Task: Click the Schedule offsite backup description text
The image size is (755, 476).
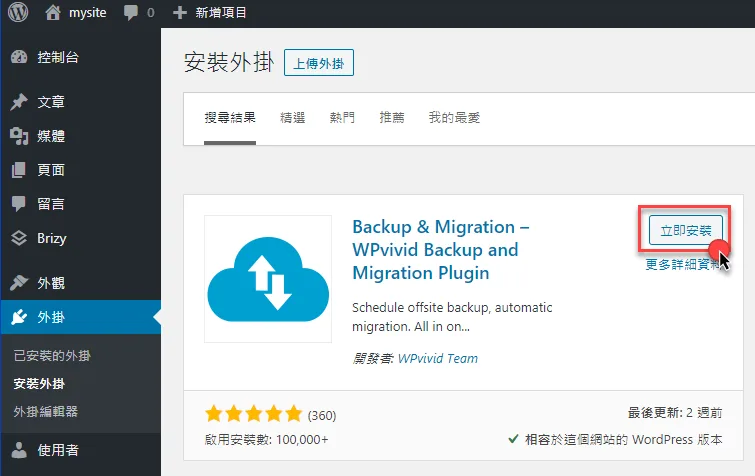Action: [452, 317]
